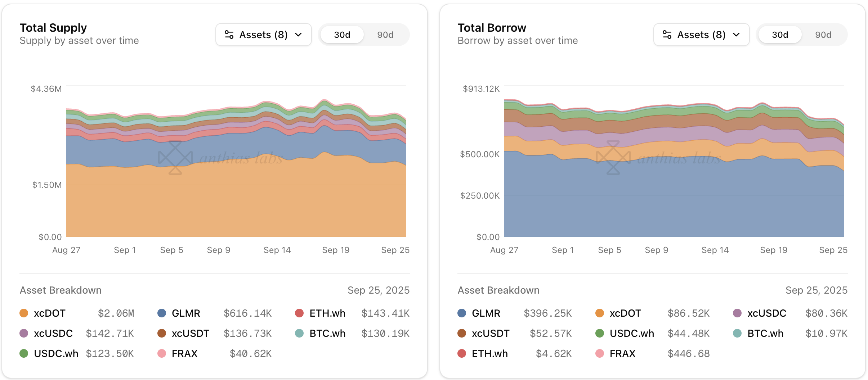Click the GLMR label in Supply asset breakdown
868x380 pixels.
click(186, 313)
